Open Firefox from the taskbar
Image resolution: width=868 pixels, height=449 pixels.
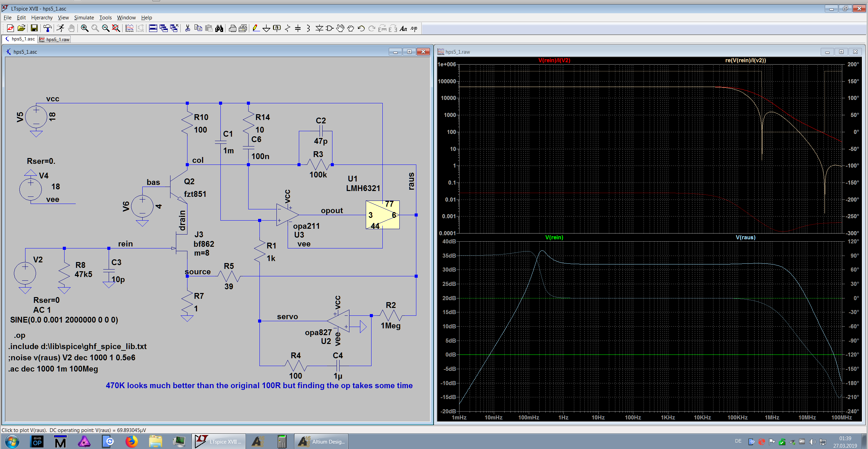click(131, 442)
